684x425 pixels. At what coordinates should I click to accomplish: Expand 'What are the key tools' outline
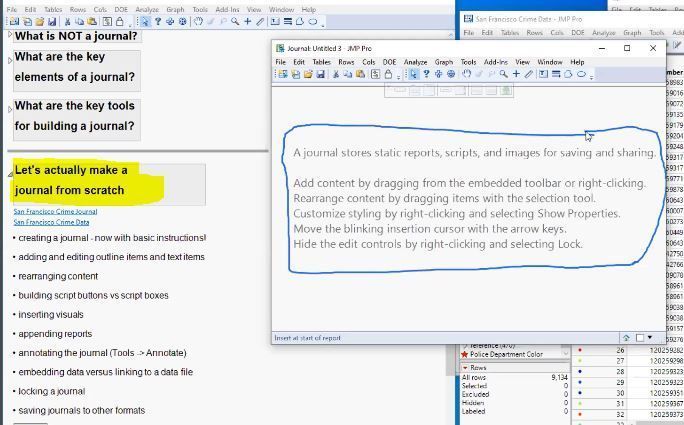point(10,110)
